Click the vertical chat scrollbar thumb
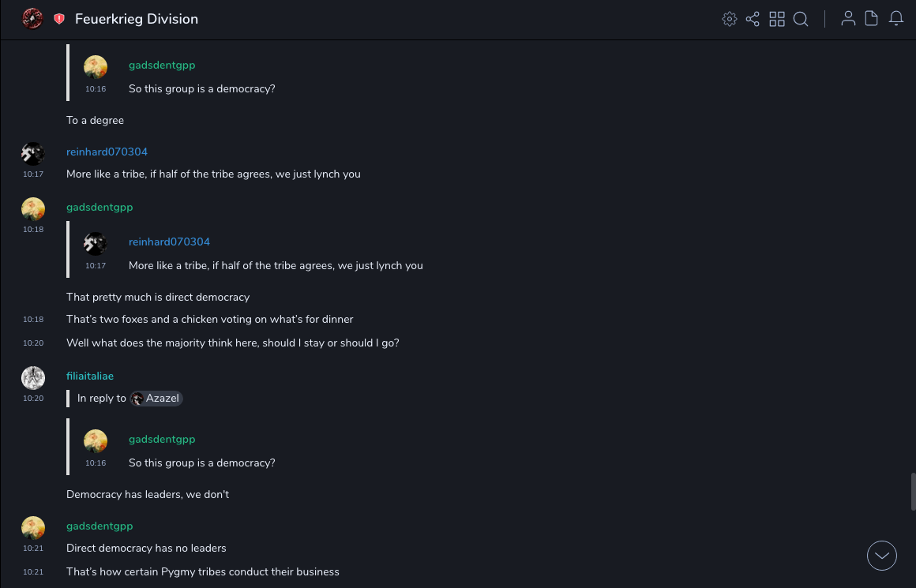 (x=913, y=491)
